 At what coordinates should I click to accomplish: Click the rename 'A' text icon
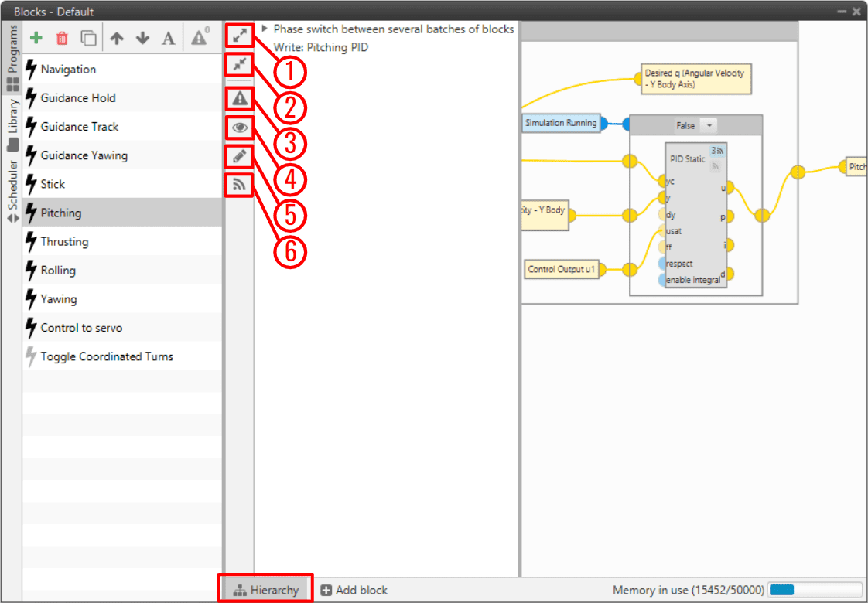(169, 38)
